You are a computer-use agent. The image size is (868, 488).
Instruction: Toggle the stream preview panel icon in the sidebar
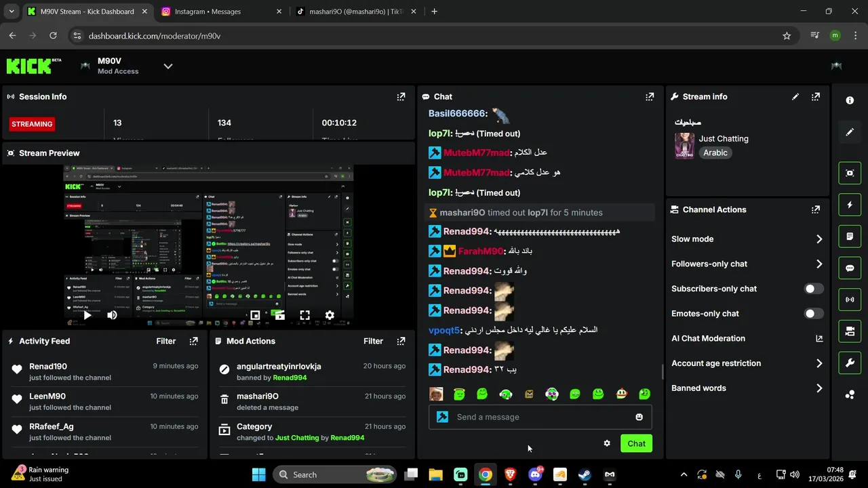pyautogui.click(x=850, y=173)
